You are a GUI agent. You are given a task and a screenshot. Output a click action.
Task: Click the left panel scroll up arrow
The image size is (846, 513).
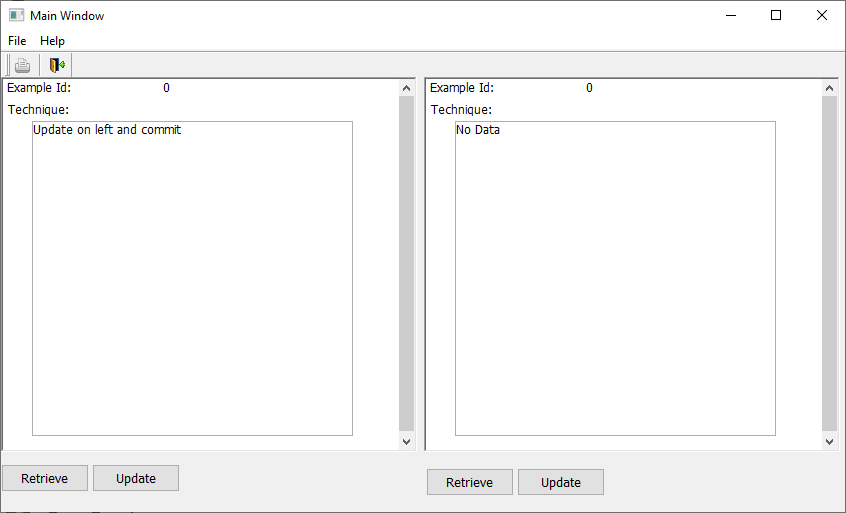click(406, 88)
